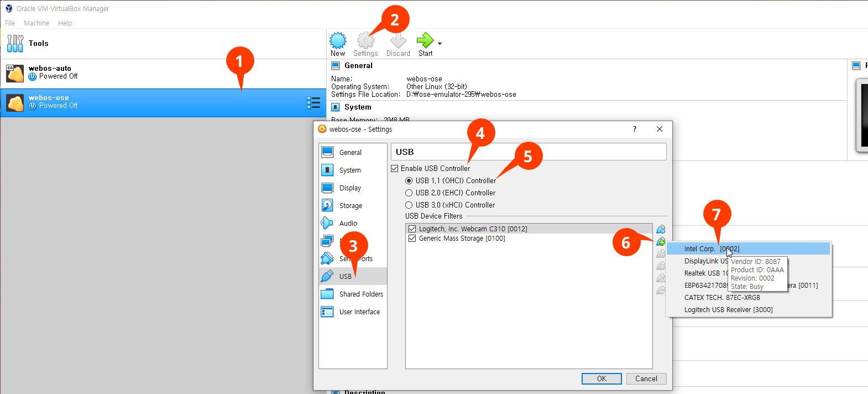Click the System section header in details
This screenshot has height=394, width=868.
click(x=358, y=107)
